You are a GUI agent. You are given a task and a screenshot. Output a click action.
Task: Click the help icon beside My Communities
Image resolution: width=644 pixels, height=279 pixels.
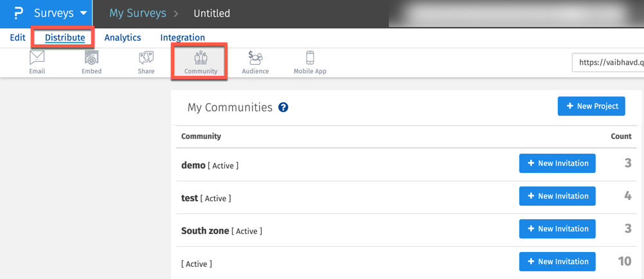coord(283,107)
